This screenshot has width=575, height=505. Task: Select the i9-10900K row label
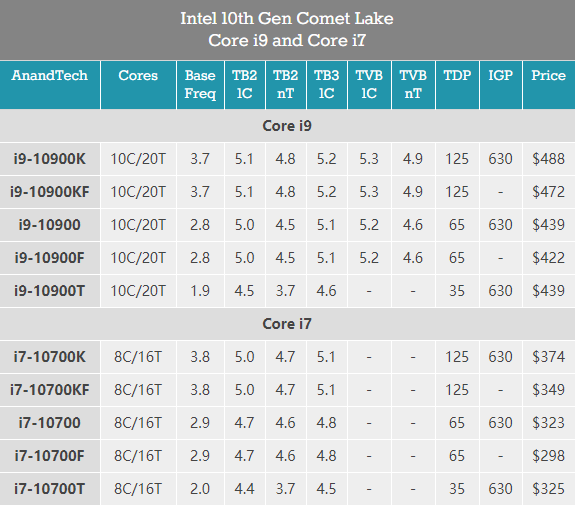pyautogui.click(x=50, y=159)
